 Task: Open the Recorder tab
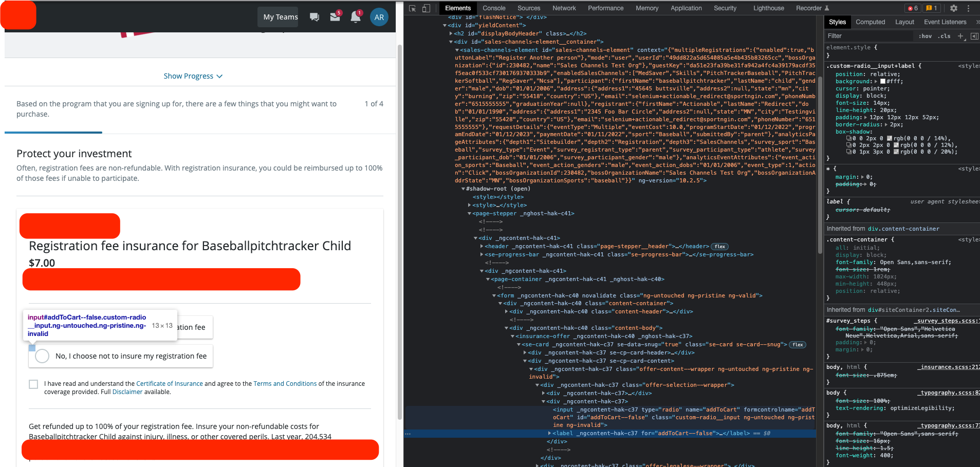pyautogui.click(x=812, y=8)
